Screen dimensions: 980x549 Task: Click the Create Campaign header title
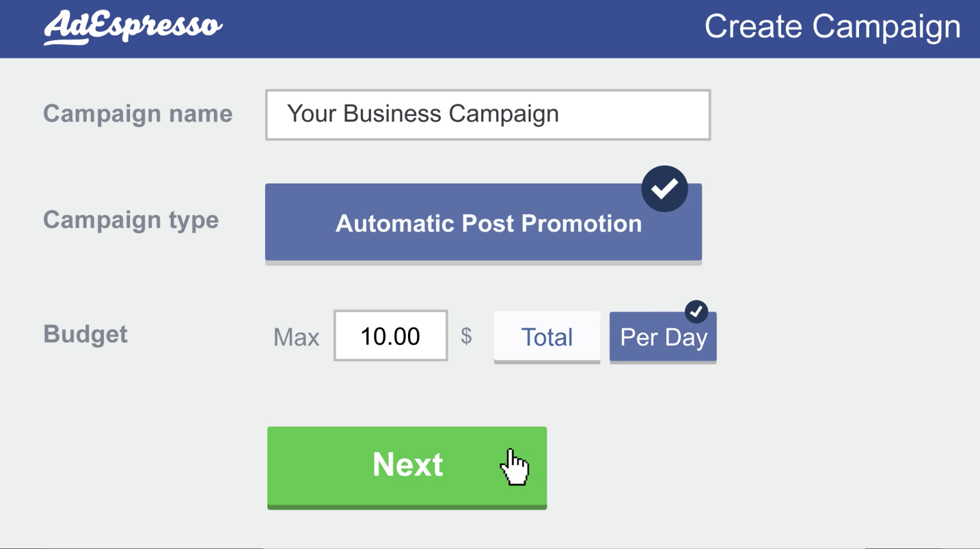(832, 27)
